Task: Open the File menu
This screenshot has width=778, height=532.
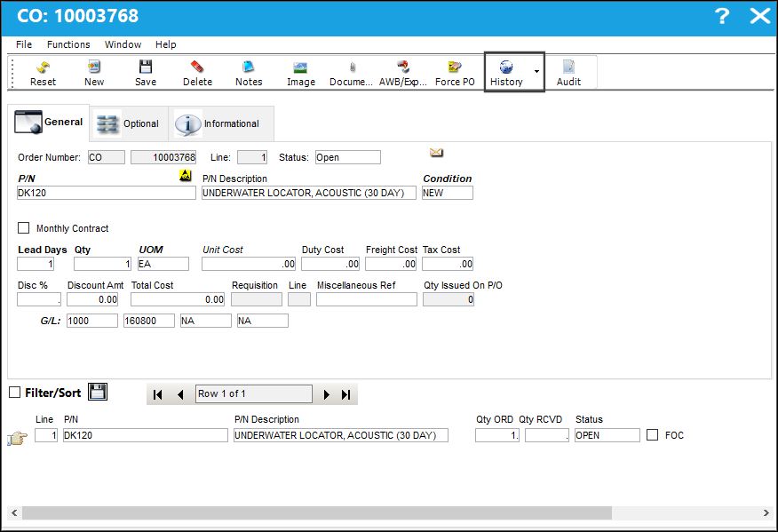Action: click(x=24, y=44)
